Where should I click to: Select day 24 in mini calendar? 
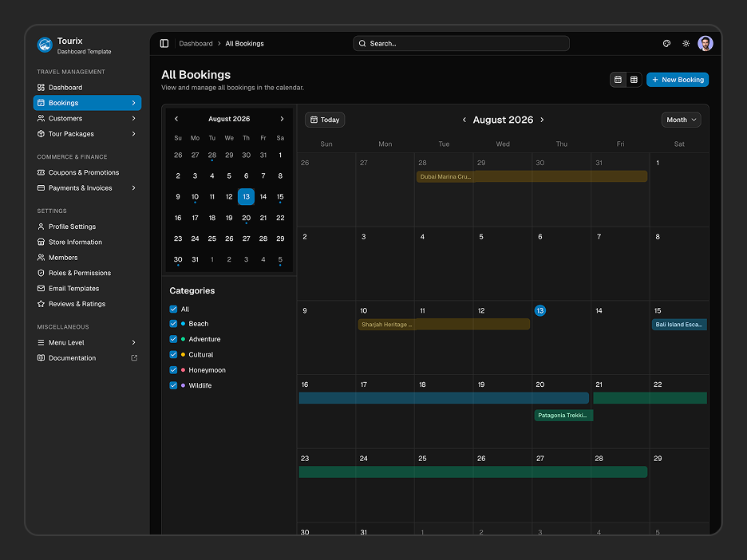pyautogui.click(x=195, y=239)
